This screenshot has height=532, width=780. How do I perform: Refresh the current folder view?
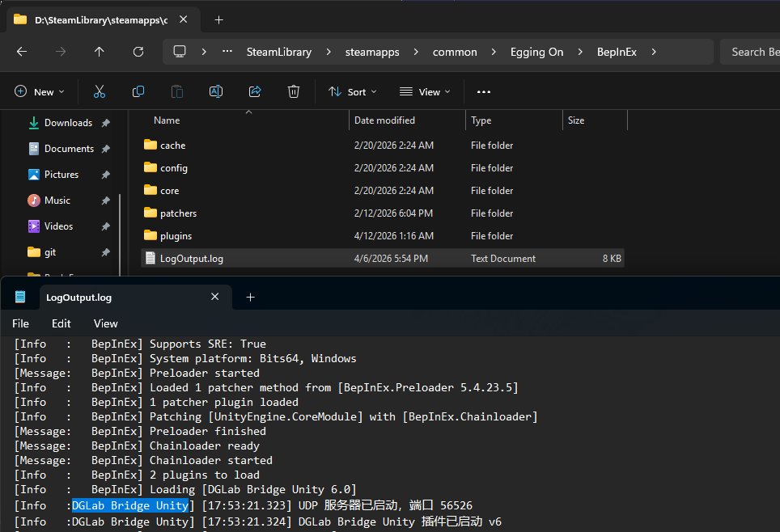pyautogui.click(x=138, y=52)
